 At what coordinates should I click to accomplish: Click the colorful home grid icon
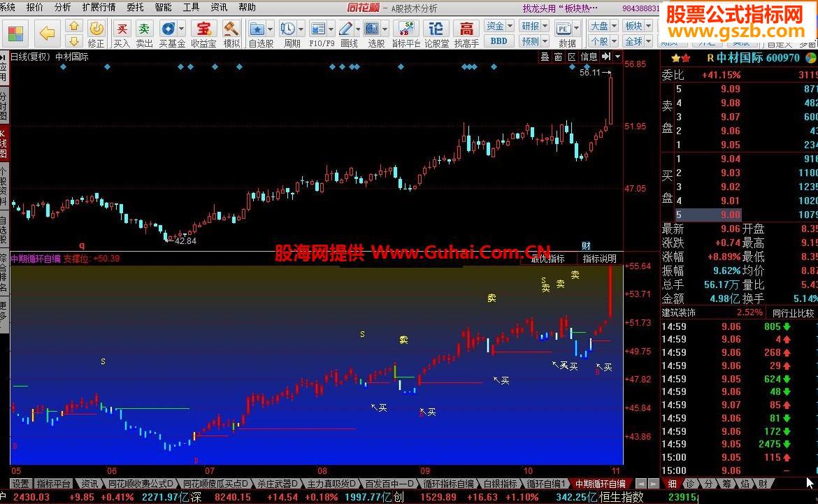[15, 34]
